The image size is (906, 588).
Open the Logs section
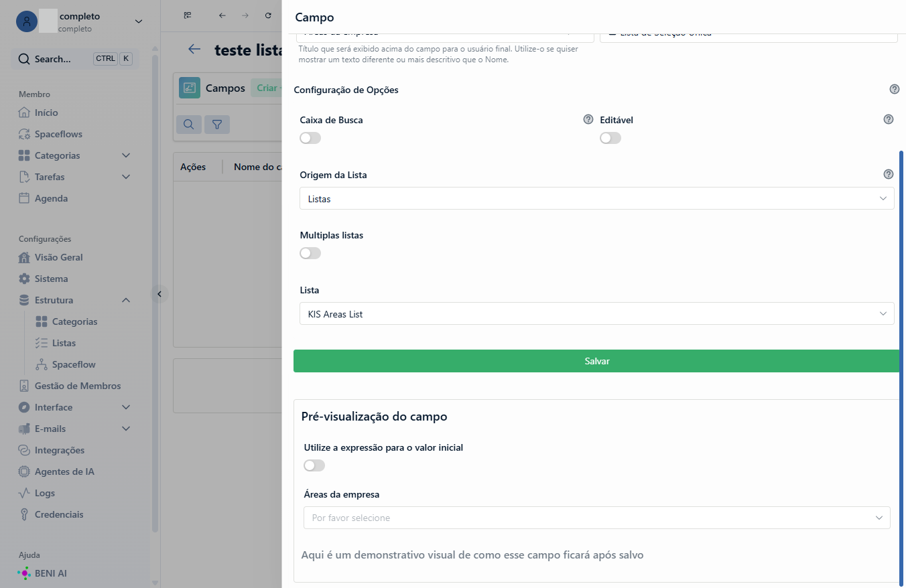pyautogui.click(x=45, y=493)
